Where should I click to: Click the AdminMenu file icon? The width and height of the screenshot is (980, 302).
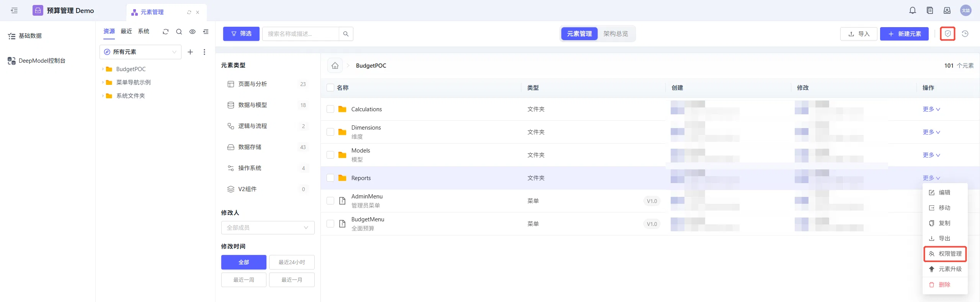coord(342,201)
